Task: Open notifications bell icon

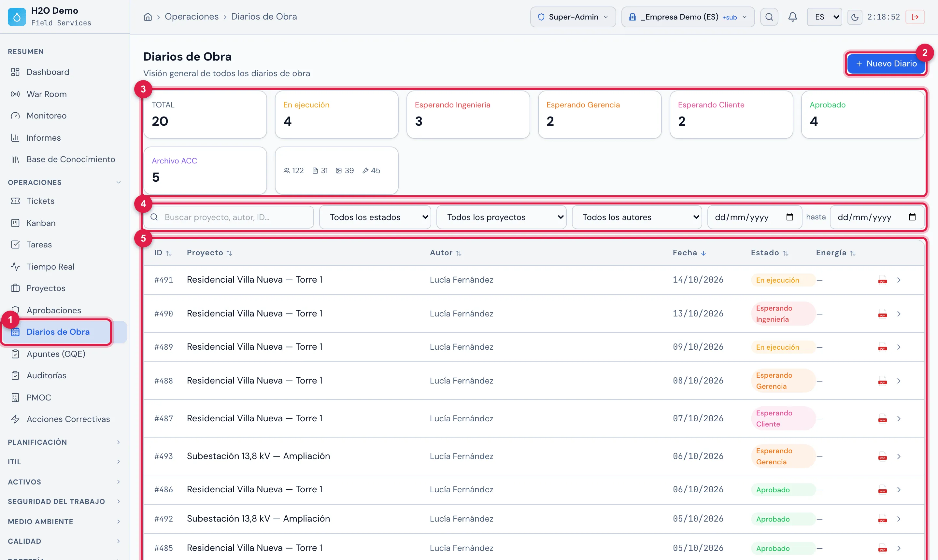Action: click(x=792, y=17)
